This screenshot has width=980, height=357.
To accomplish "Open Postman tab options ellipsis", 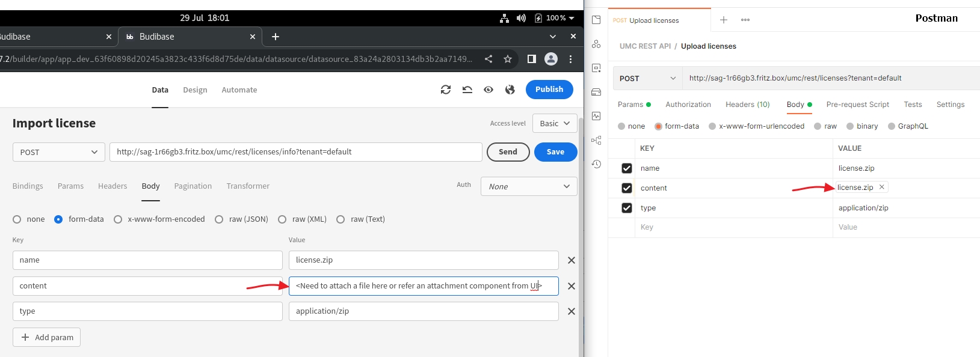I will [745, 20].
